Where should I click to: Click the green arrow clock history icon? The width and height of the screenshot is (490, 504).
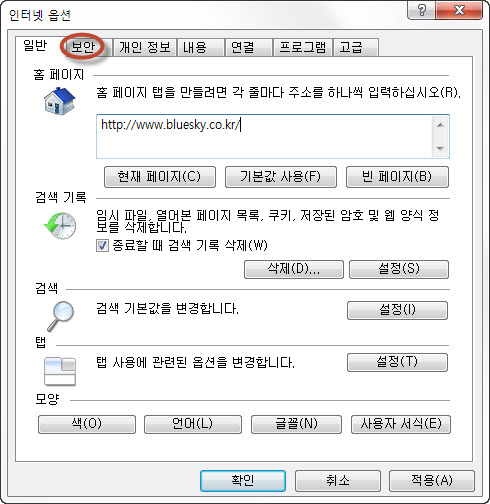click(x=60, y=226)
